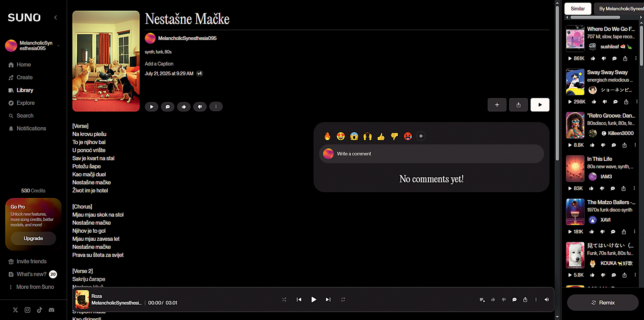This screenshot has height=320, width=644.
Task: Open the Discord link in the footer
Action: pyautogui.click(x=51, y=310)
